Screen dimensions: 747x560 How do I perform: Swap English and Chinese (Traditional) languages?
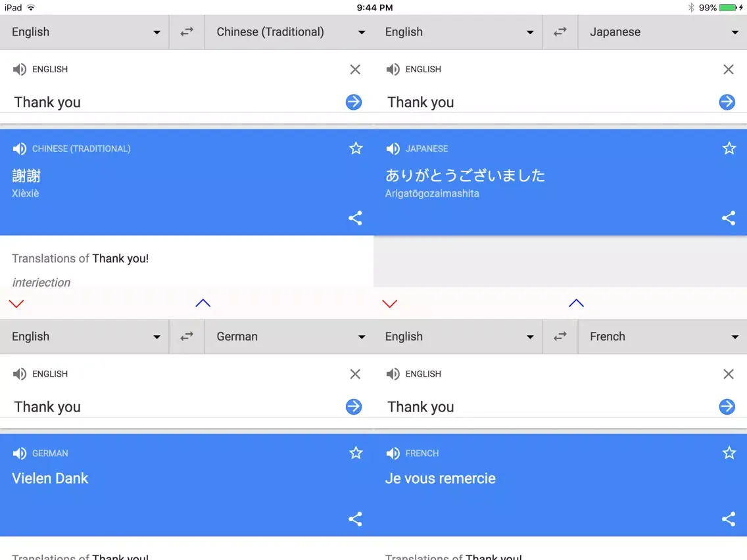tap(187, 32)
